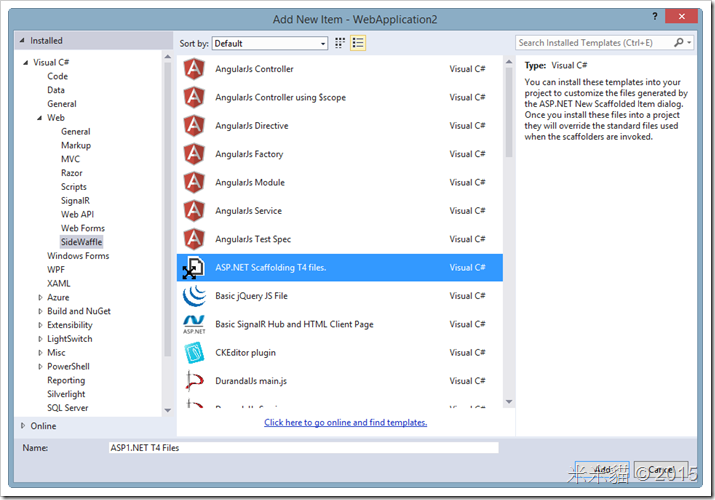715x500 pixels.
Task: Open the Sort by Default dropdown
Action: 269,43
